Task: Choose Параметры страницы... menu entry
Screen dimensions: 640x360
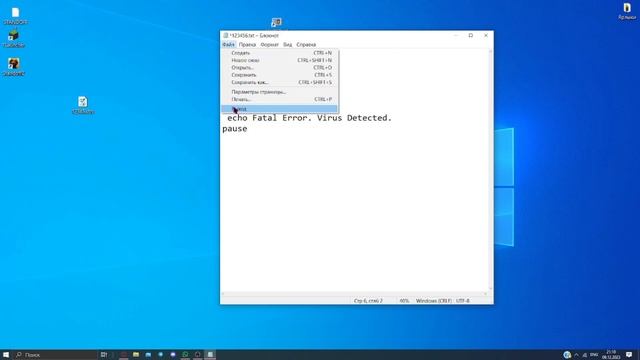Action: pyautogui.click(x=280, y=92)
